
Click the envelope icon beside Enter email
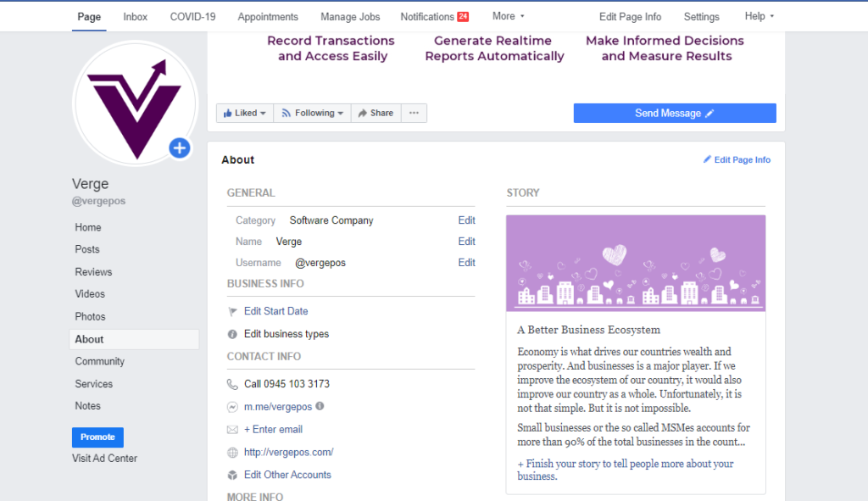232,430
